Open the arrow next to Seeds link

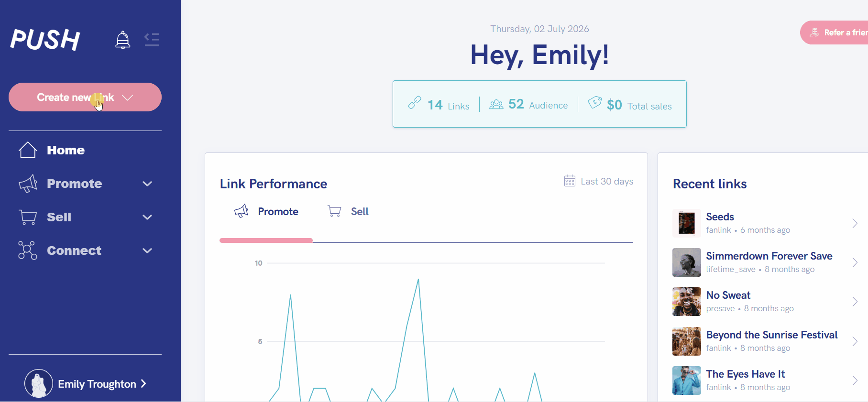point(855,223)
